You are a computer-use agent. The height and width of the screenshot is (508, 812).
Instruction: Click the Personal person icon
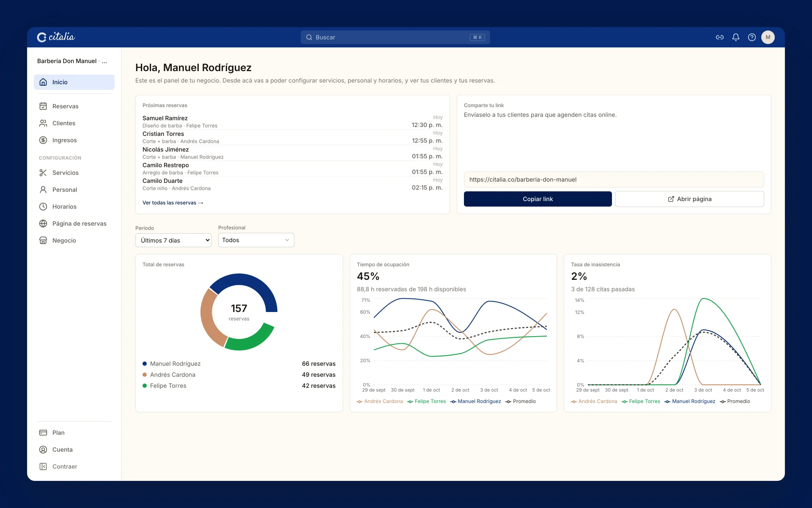(x=43, y=190)
